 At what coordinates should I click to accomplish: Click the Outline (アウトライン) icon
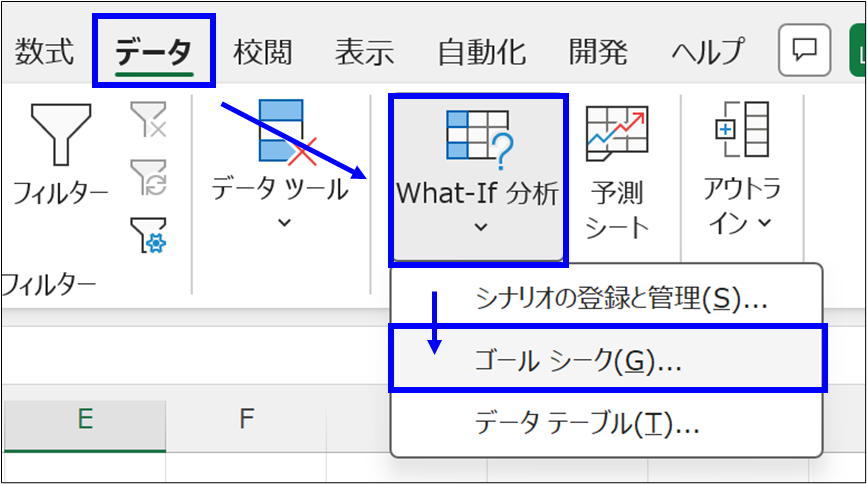coord(741,131)
